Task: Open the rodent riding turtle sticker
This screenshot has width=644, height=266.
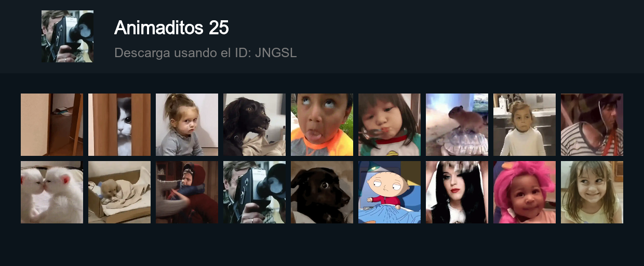Action: (457, 125)
